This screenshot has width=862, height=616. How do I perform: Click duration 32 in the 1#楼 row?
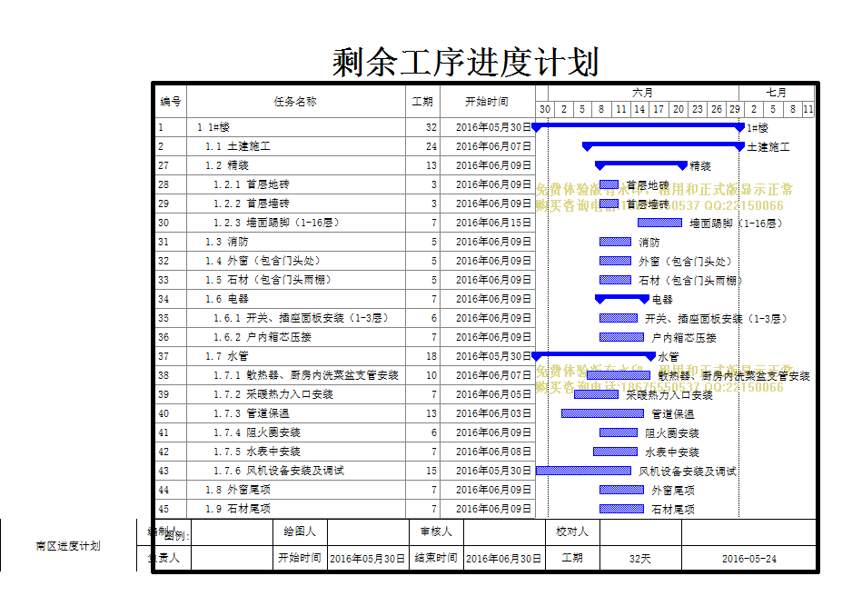[x=431, y=127]
